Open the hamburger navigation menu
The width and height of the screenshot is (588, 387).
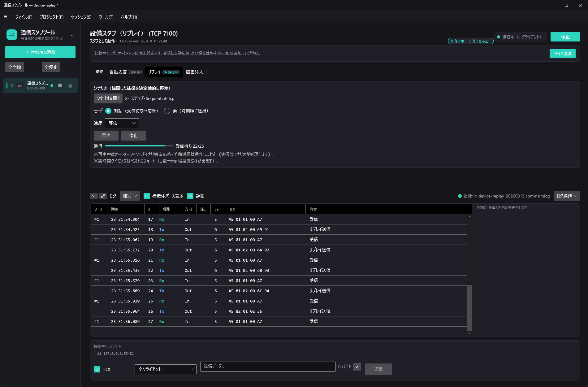point(5,17)
